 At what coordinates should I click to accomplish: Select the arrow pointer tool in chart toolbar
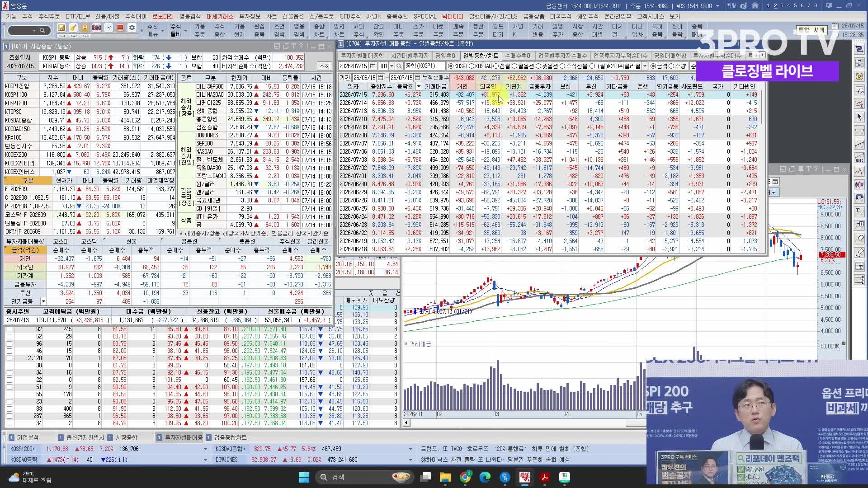coord(859,117)
